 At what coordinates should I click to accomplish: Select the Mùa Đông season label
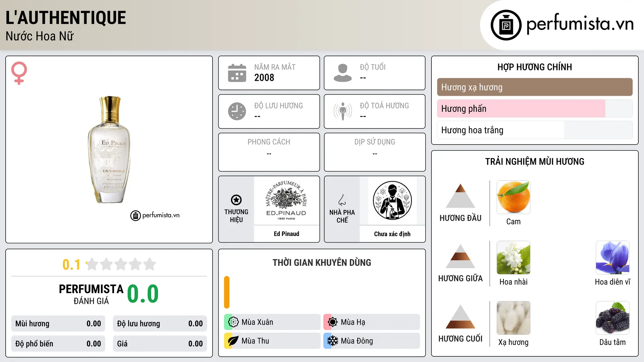pos(357,341)
